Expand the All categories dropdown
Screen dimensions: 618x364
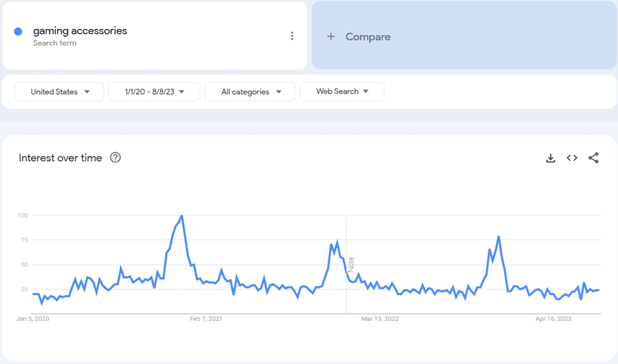pyautogui.click(x=250, y=92)
